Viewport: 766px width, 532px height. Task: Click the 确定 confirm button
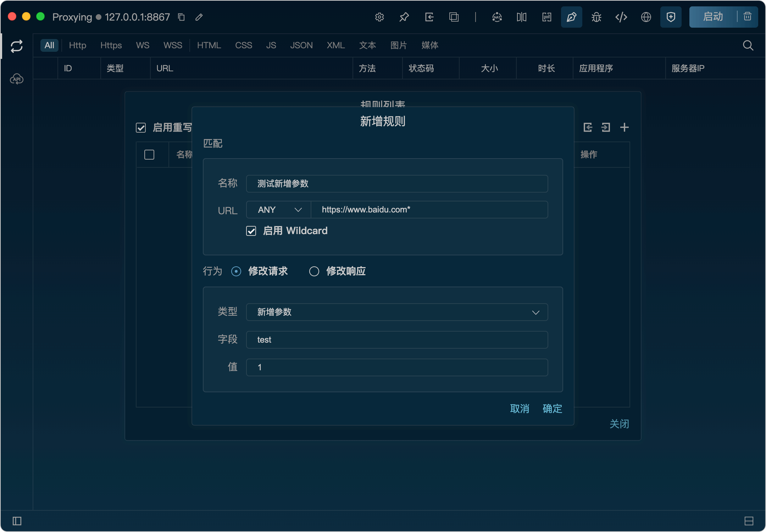[552, 409]
